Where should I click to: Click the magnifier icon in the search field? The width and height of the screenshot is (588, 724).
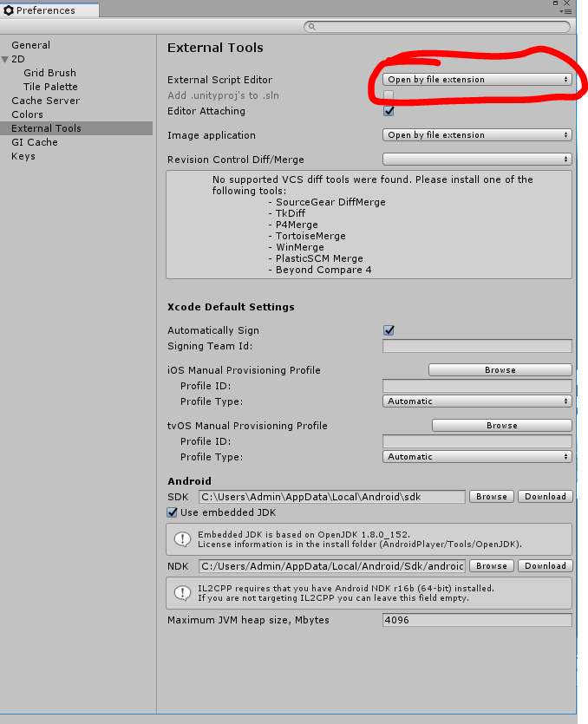pyautogui.click(x=310, y=28)
